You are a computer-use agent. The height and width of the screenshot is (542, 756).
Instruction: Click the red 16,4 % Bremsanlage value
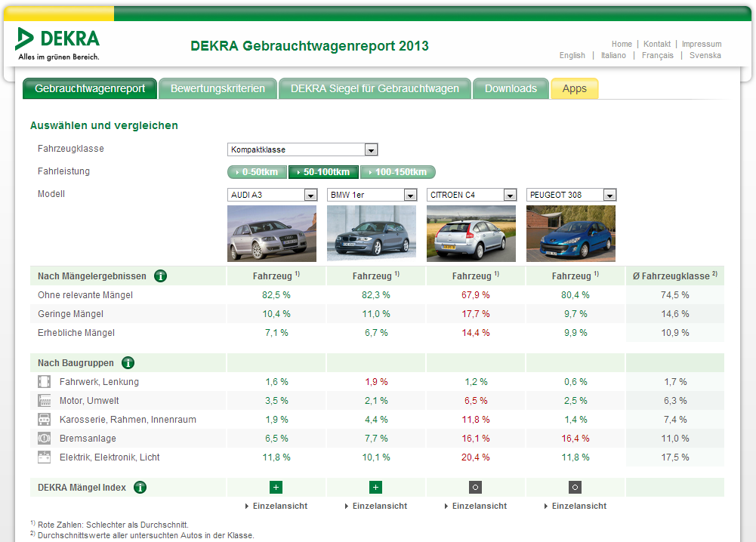click(575, 439)
